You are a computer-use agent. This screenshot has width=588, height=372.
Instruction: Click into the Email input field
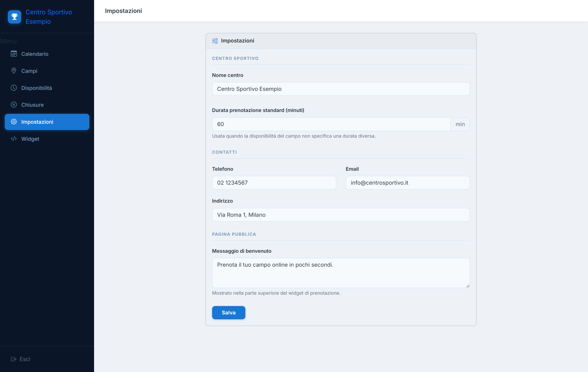click(407, 183)
